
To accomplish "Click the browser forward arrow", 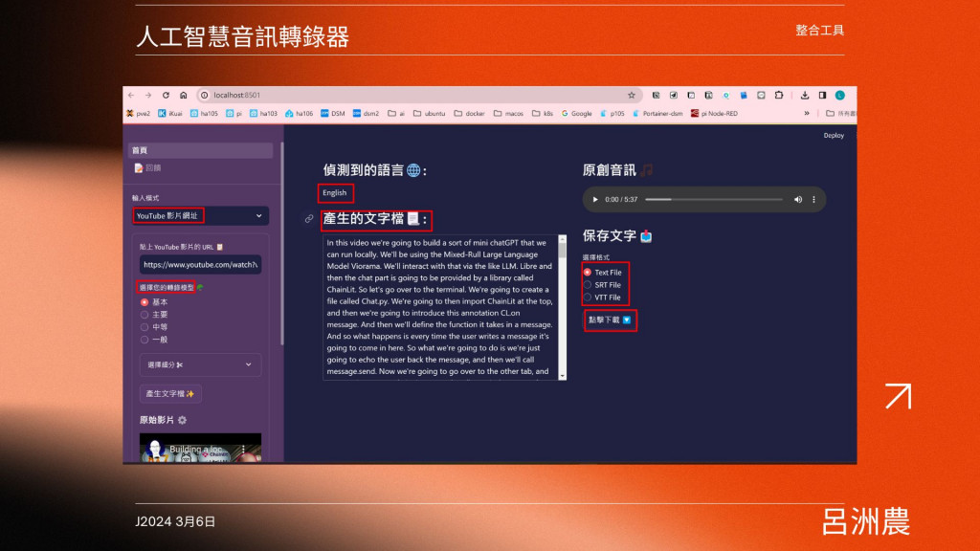I will (x=148, y=95).
